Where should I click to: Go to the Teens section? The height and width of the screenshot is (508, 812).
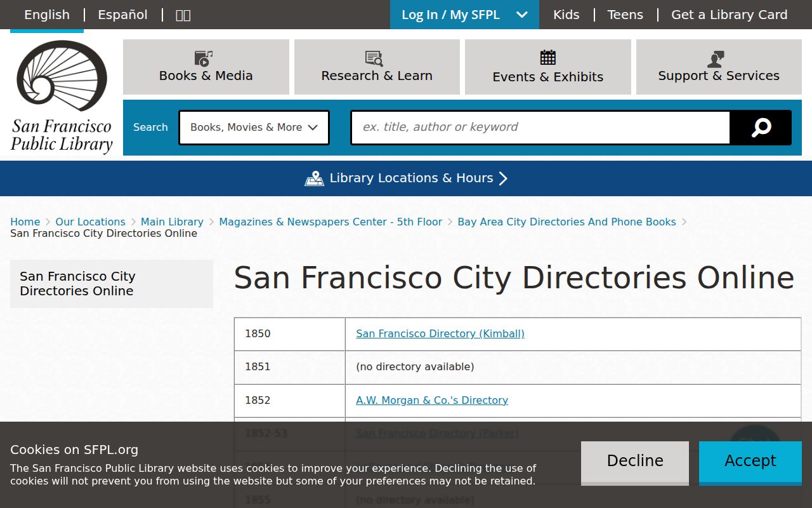625,15
